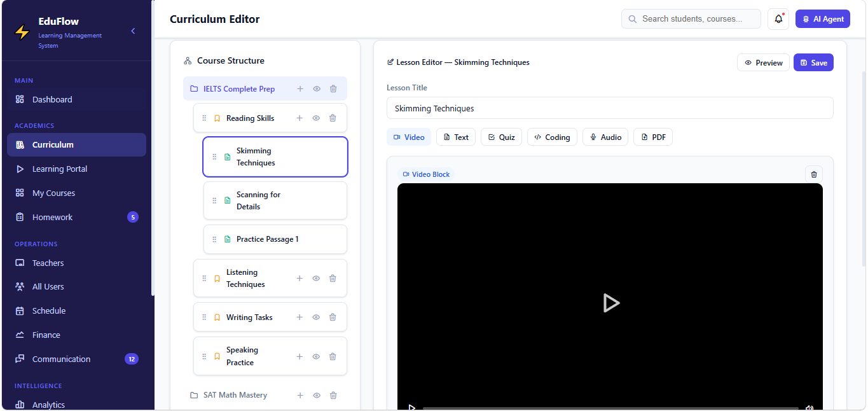This screenshot has height=411, width=868.
Task: Open Learning Portal in sidebar
Action: [76, 169]
